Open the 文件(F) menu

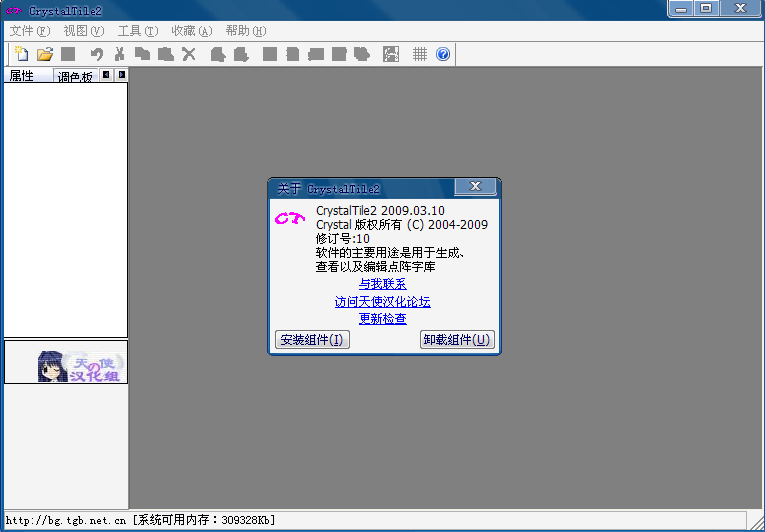pyautogui.click(x=30, y=31)
